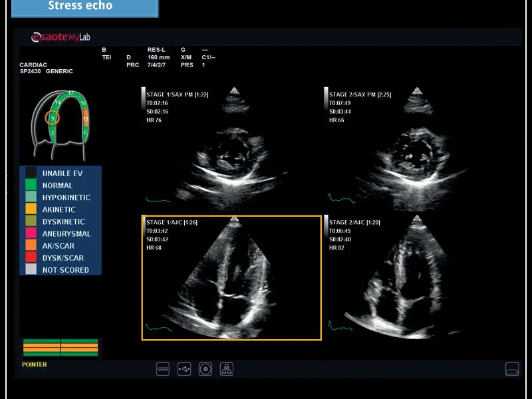The image size is (532, 399).
Task: Select the Stage 2 SAX PM view
Action: click(x=412, y=150)
